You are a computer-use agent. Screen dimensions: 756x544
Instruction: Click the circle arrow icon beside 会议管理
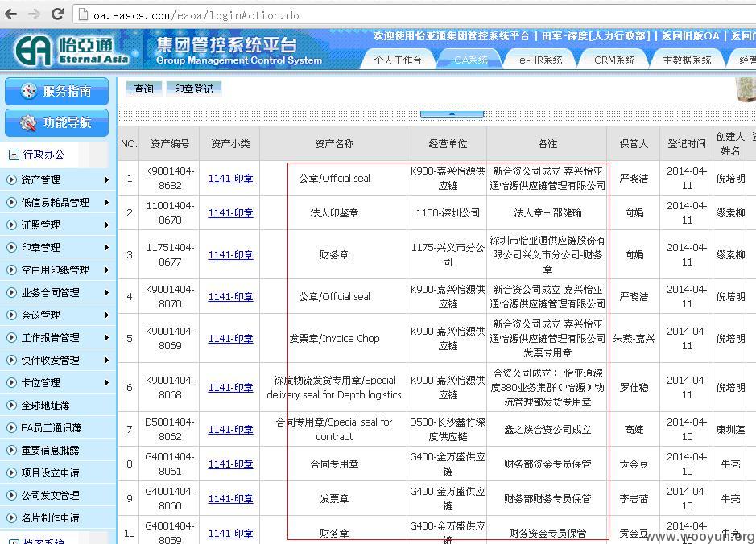coord(11,315)
